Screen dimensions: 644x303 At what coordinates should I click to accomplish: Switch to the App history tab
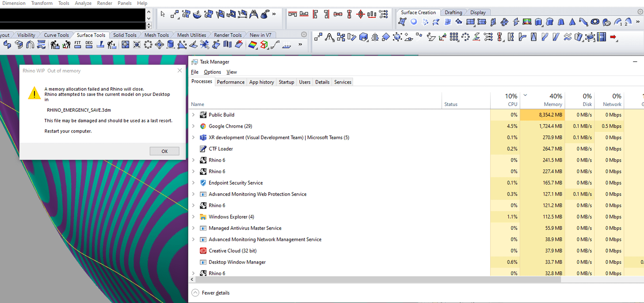tap(262, 82)
